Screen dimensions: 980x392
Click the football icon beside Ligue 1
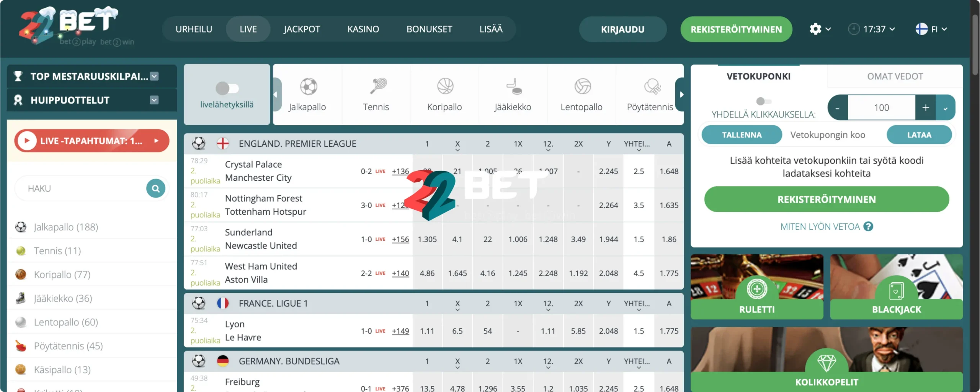pos(199,303)
